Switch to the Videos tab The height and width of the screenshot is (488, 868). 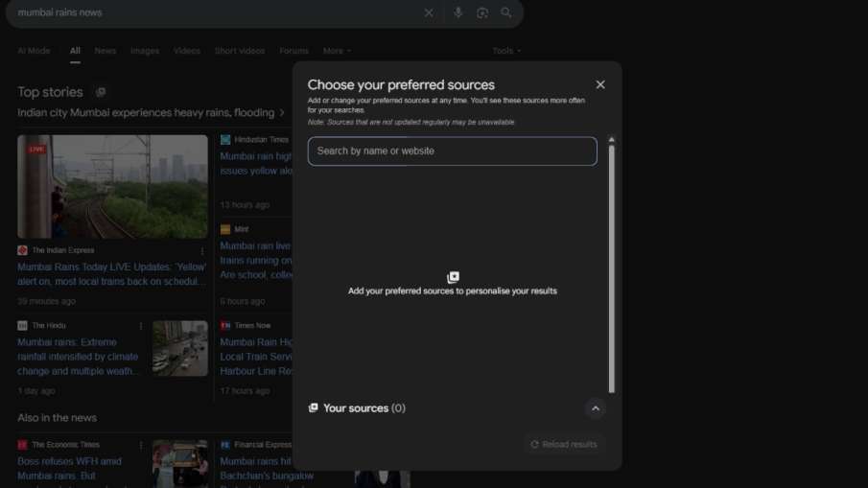pos(187,51)
